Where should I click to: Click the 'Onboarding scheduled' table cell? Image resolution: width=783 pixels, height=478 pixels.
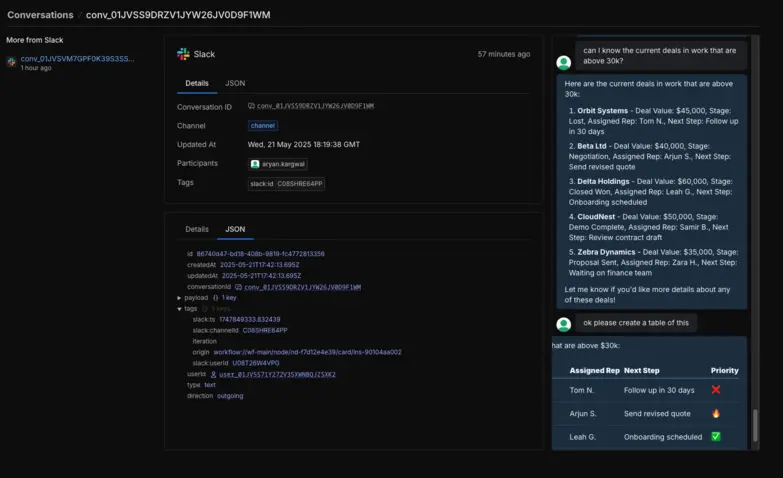(x=663, y=437)
